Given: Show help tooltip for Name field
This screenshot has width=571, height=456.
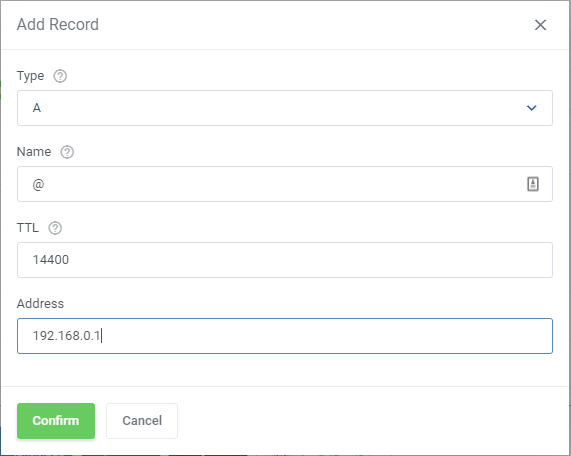Looking at the screenshot, I should click(x=67, y=152).
